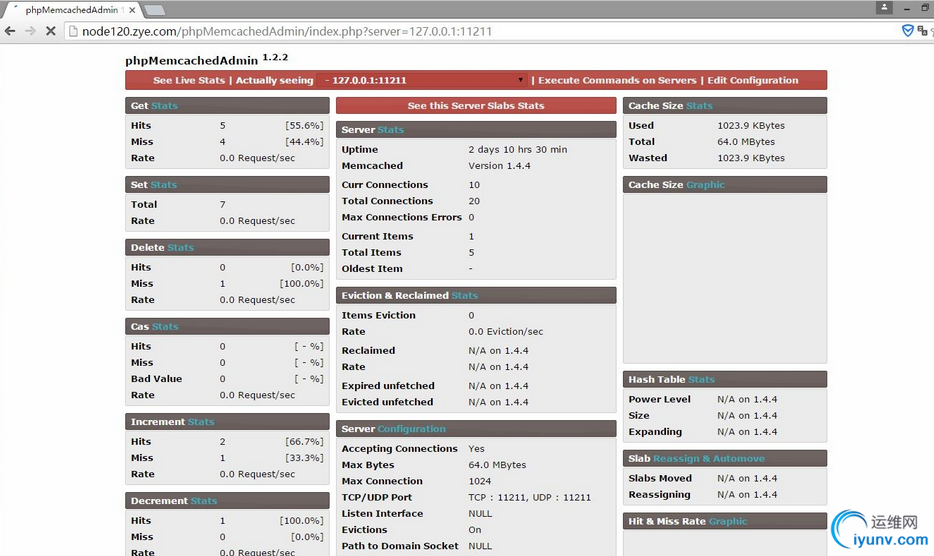The height and width of the screenshot is (556, 934).
Task: Click the shield extension icon in address bar
Action: click(907, 31)
